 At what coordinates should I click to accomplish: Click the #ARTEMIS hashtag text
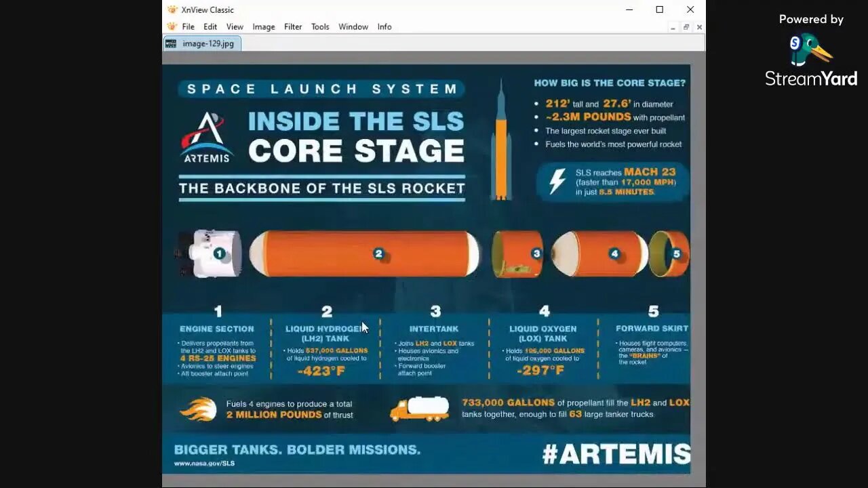[x=616, y=454]
